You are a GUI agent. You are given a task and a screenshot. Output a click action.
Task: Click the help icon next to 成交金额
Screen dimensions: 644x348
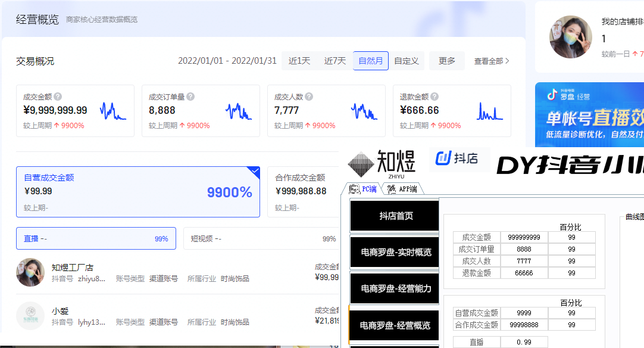(58, 97)
